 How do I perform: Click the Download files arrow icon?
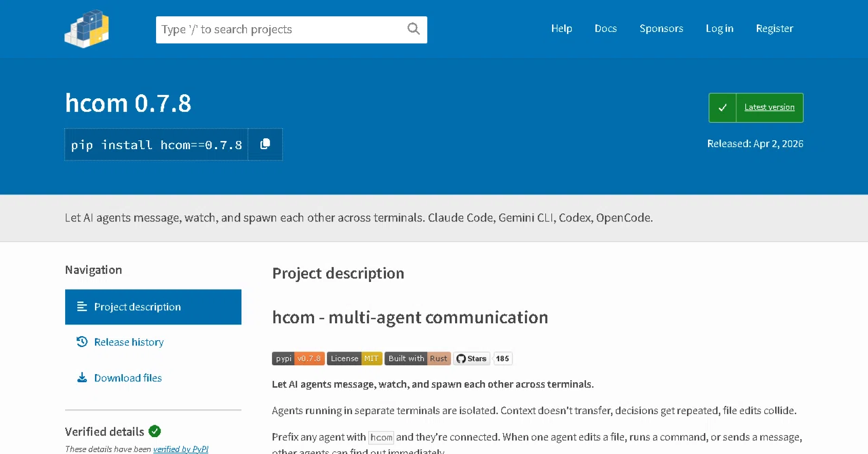pyautogui.click(x=82, y=378)
